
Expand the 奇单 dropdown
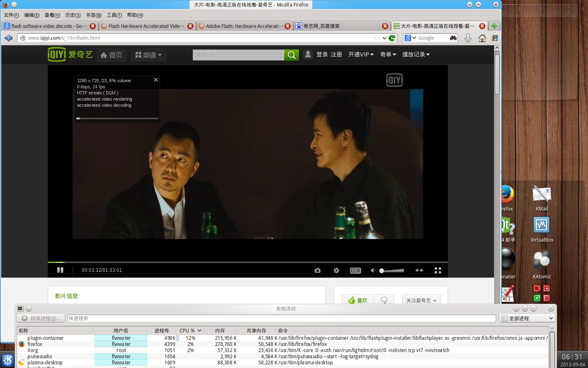388,54
